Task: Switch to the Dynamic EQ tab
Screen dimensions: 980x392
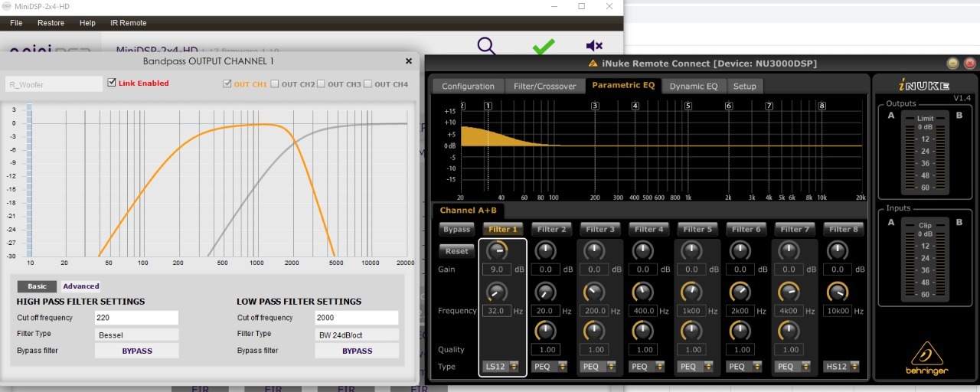Action: tap(694, 86)
